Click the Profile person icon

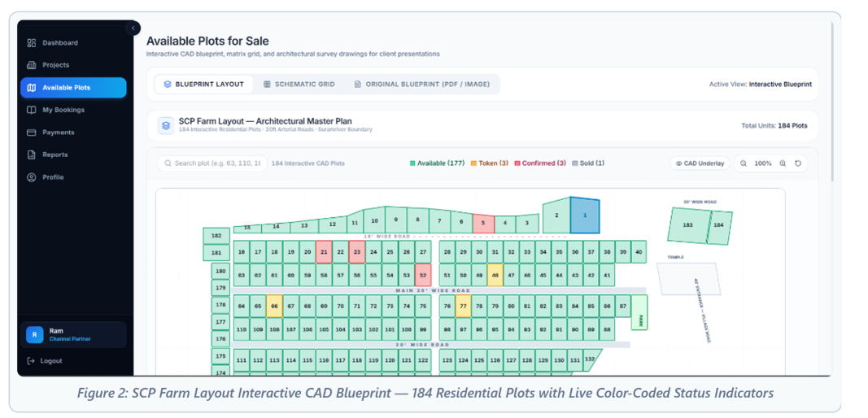coord(32,177)
